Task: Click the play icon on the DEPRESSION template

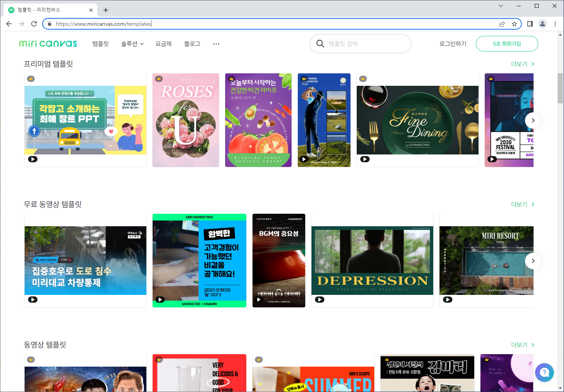Action: pos(320,300)
